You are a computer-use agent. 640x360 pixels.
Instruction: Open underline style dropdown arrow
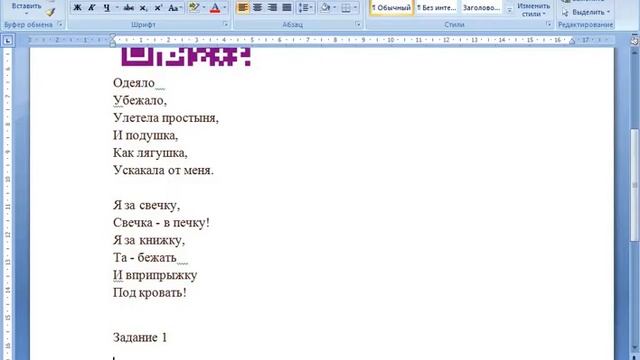point(117,8)
